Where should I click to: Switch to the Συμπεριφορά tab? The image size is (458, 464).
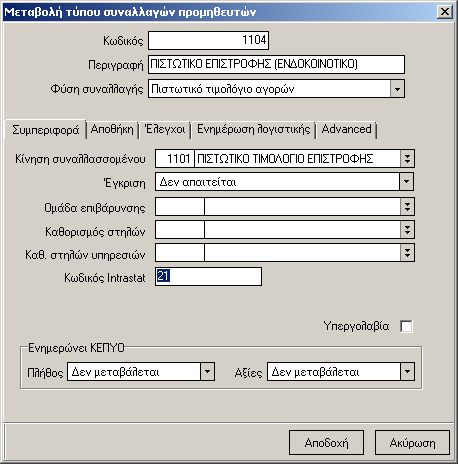(46, 130)
